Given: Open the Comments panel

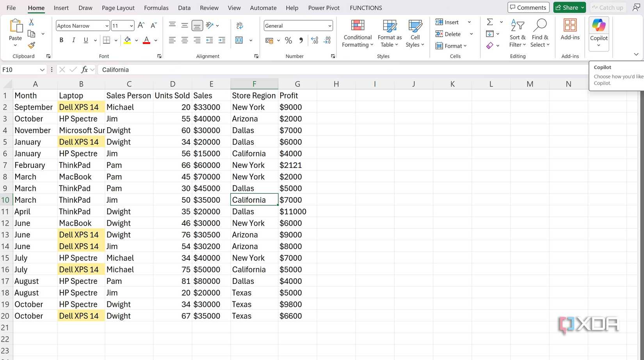Looking at the screenshot, I should click(x=528, y=7).
